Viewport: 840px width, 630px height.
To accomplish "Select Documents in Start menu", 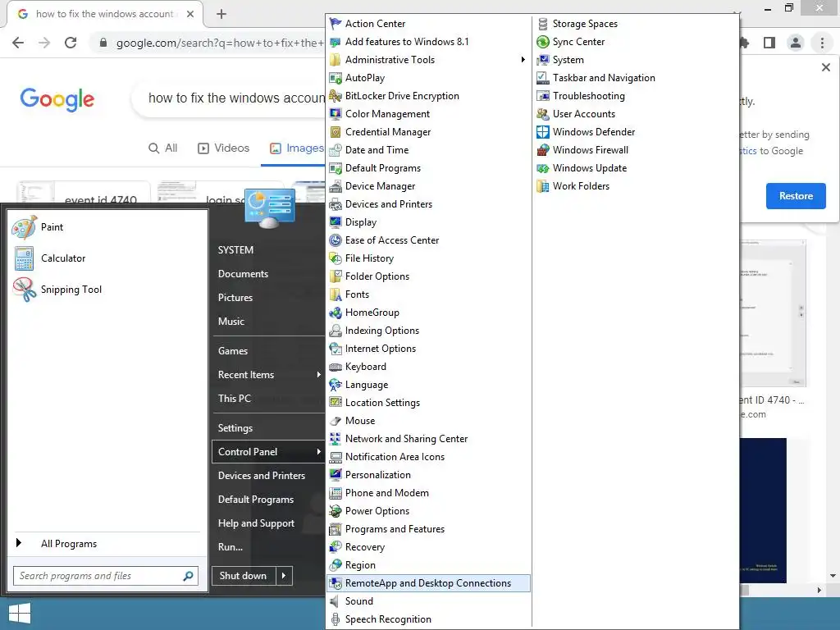I will tap(243, 274).
